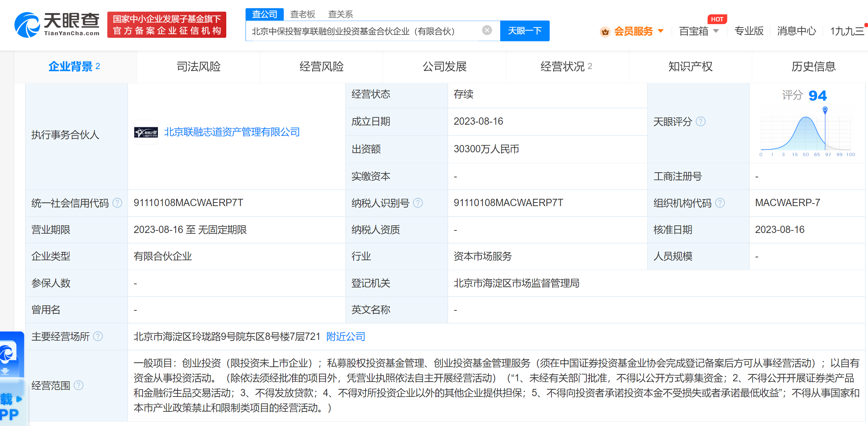
Task: Click the score marker on rating chart
Action: [x=825, y=109]
